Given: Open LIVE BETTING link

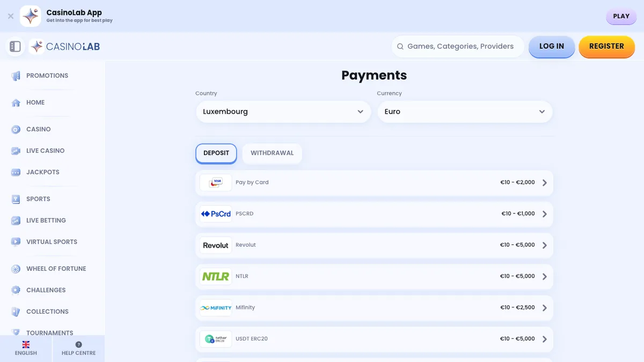Looking at the screenshot, I should (x=46, y=220).
